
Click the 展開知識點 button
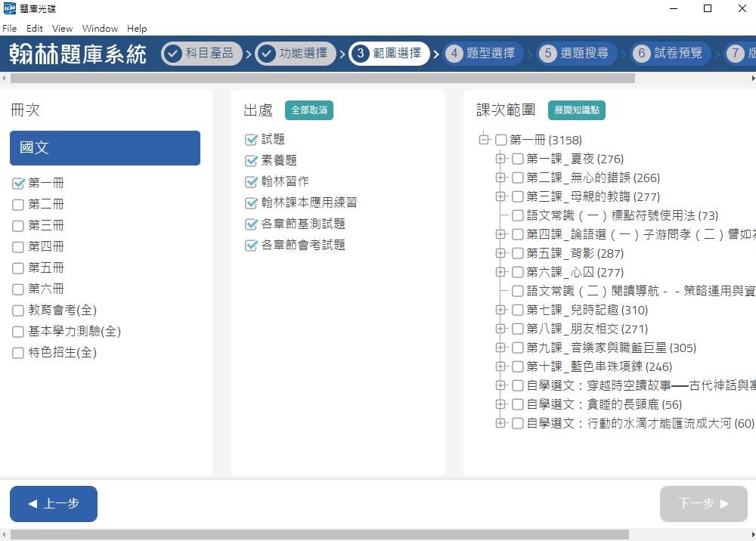577,110
